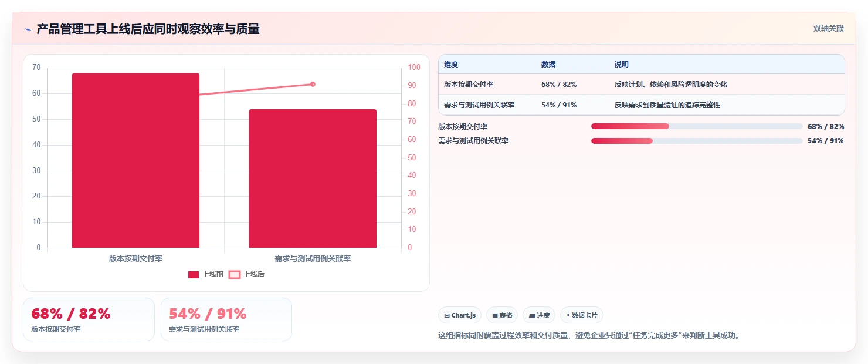The image size is (868, 364).
Task: Click 需求与测试用例关联率 x-axis label under chart
Action: click(x=313, y=258)
